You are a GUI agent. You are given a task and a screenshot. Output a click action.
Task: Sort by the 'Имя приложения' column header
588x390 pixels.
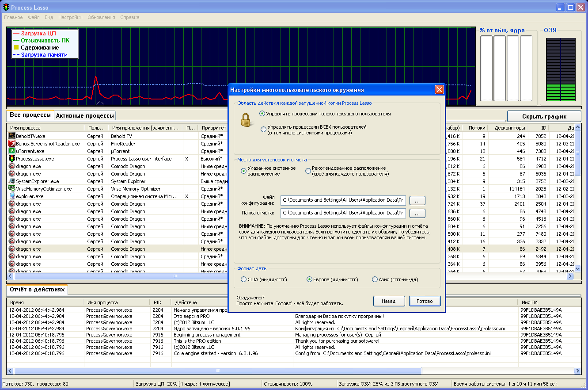pyautogui.click(x=145, y=128)
